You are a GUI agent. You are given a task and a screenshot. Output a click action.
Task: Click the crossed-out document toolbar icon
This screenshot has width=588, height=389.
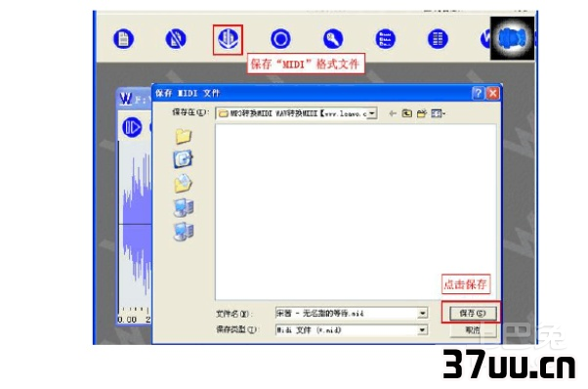pos(176,39)
